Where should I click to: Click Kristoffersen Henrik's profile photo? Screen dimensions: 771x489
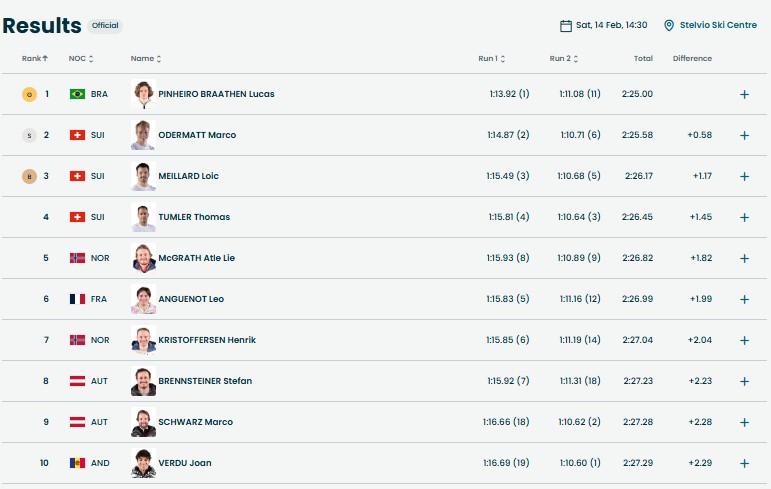click(144, 340)
